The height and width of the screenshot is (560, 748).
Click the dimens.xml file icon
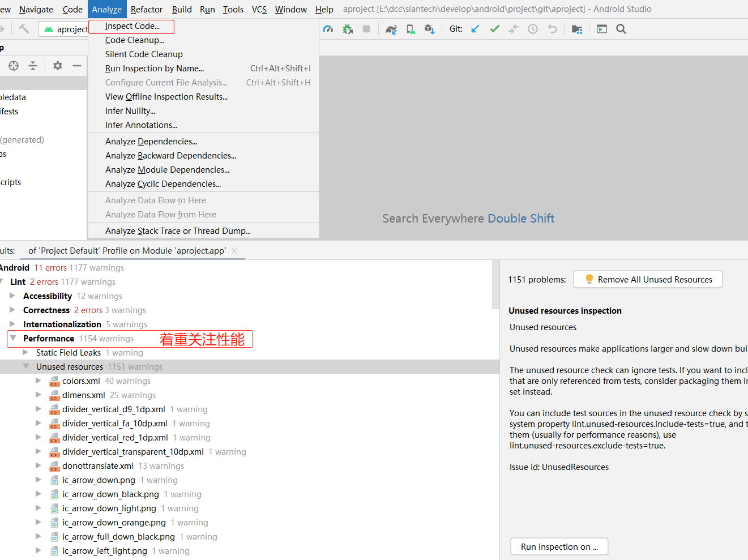click(54, 395)
